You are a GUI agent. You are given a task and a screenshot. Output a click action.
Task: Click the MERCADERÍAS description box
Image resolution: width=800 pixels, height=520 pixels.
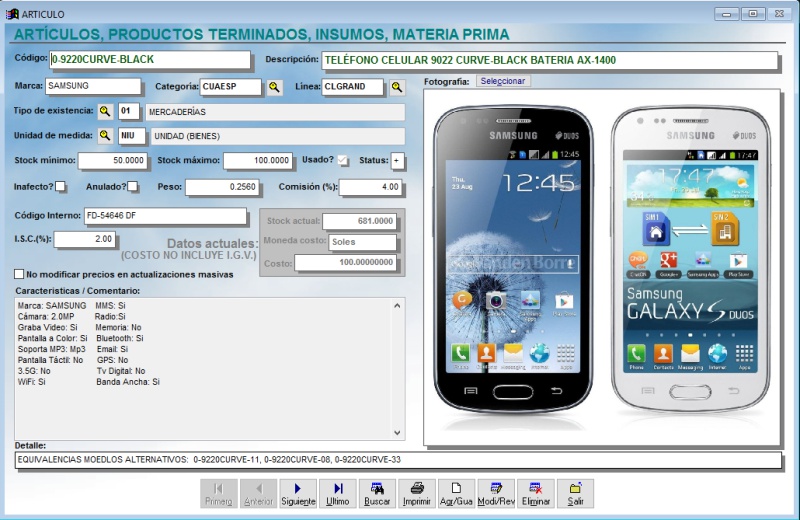276,112
